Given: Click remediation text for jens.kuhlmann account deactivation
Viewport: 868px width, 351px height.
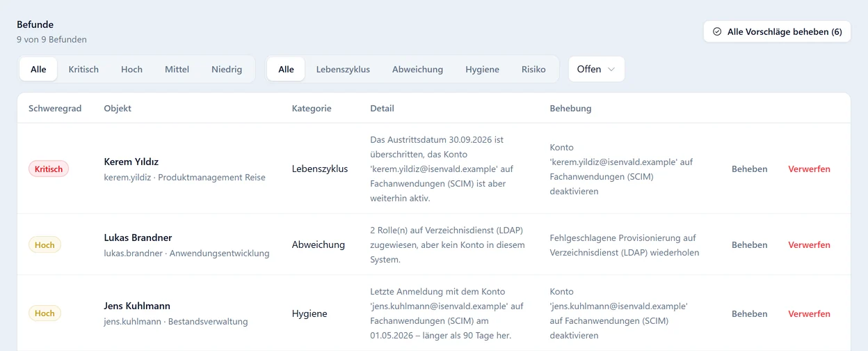Looking at the screenshot, I should [x=618, y=313].
